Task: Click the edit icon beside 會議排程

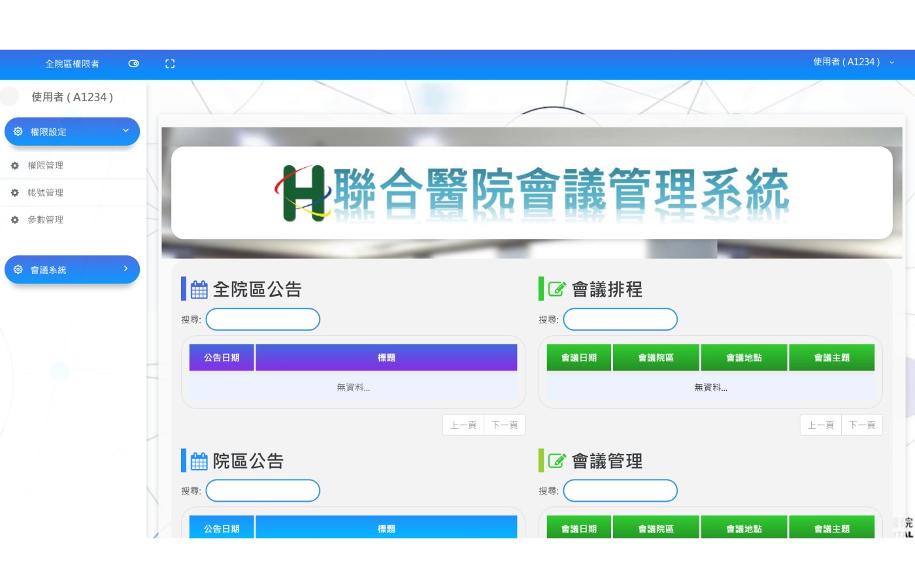Action: 557,289
